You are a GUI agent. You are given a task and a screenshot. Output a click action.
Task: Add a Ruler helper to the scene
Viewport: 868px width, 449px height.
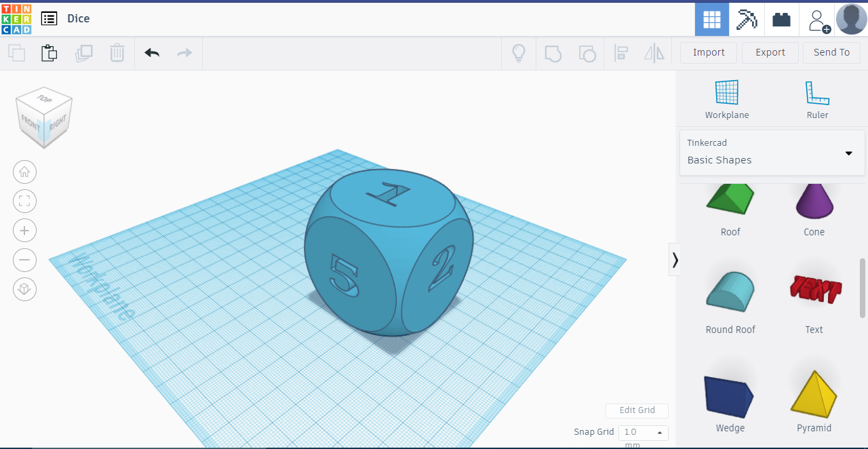(816, 98)
